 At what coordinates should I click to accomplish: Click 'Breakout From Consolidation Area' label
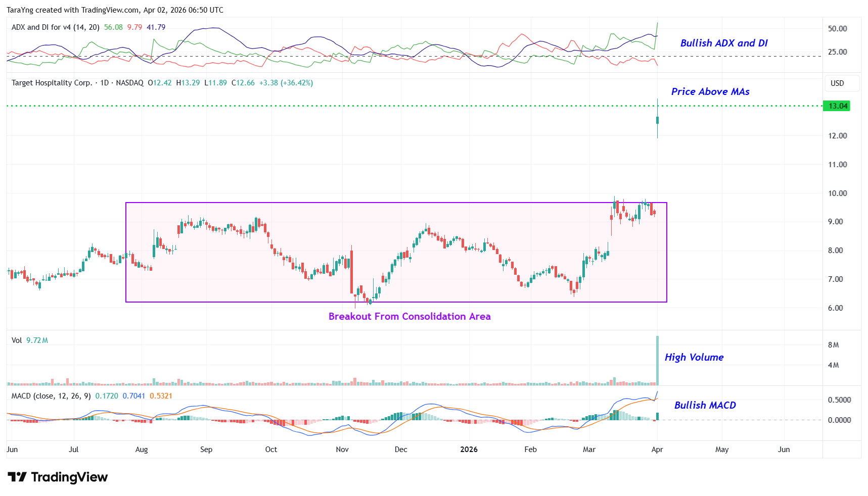[x=409, y=317]
